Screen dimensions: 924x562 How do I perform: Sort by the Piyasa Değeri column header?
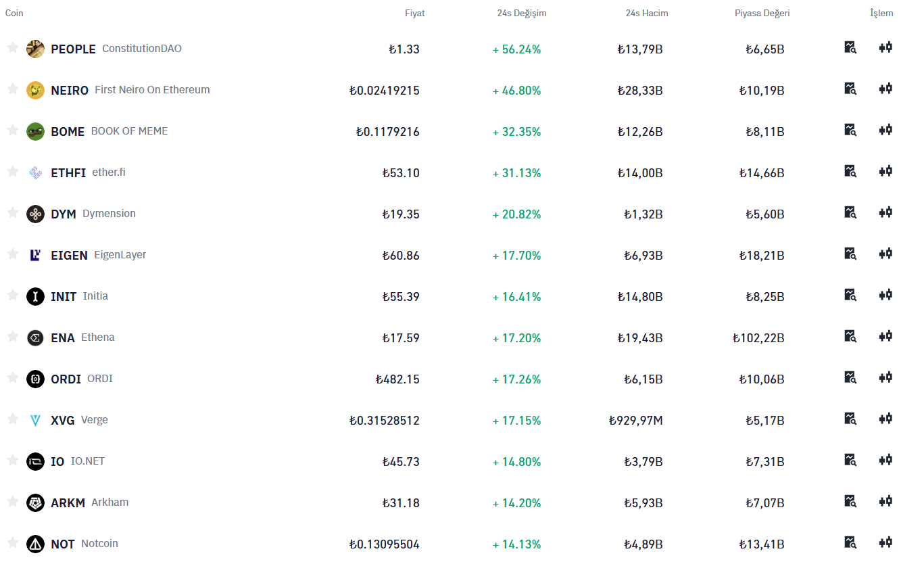762,14
